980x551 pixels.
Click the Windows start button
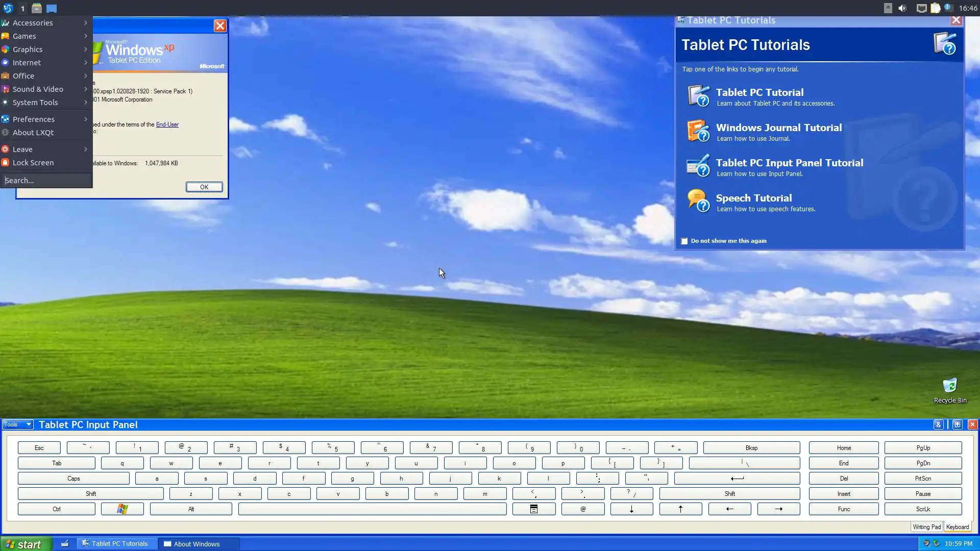[x=26, y=544]
